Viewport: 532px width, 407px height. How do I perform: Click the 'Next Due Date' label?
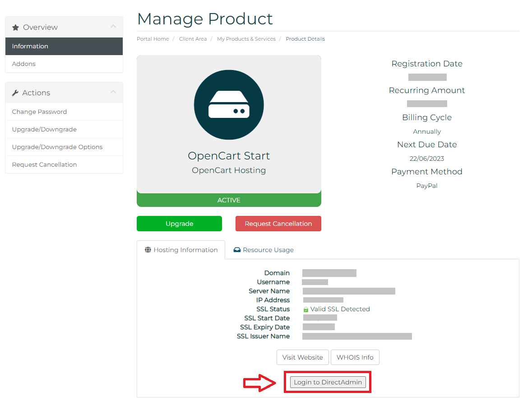[427, 145]
